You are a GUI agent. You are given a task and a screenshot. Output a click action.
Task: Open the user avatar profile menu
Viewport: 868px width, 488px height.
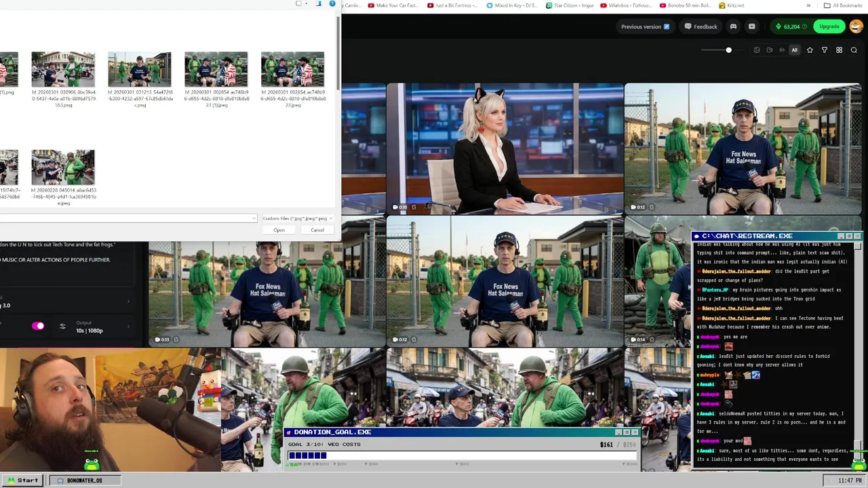855,26
